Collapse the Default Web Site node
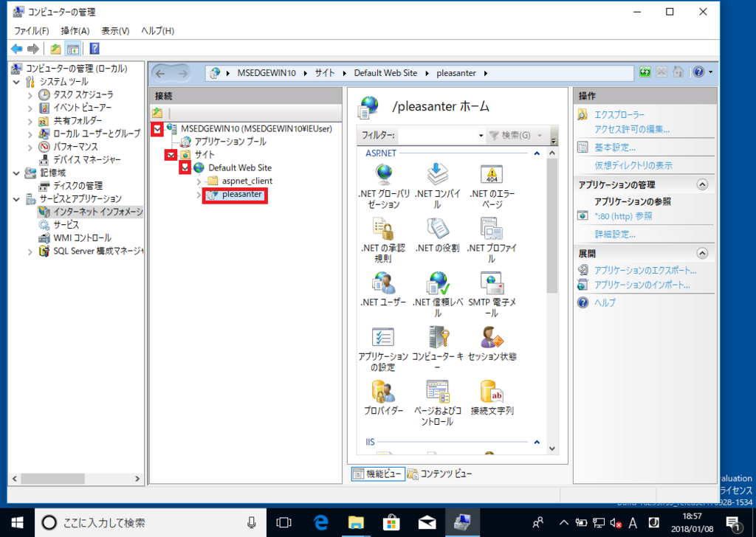This screenshot has height=537, width=756. pos(185,167)
